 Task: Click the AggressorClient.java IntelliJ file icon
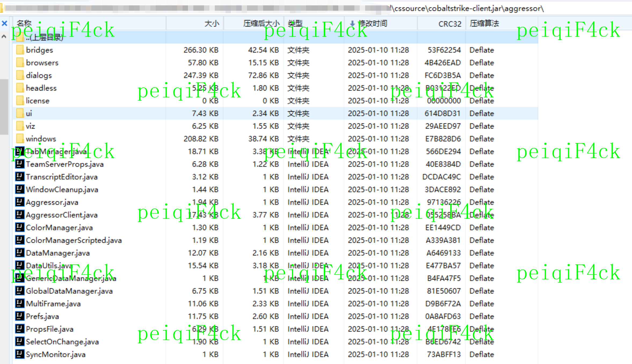pos(20,214)
